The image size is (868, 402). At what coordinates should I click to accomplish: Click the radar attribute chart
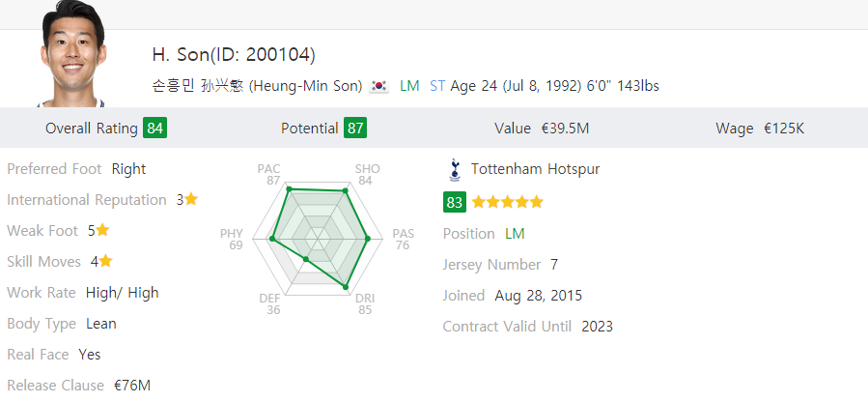point(319,237)
